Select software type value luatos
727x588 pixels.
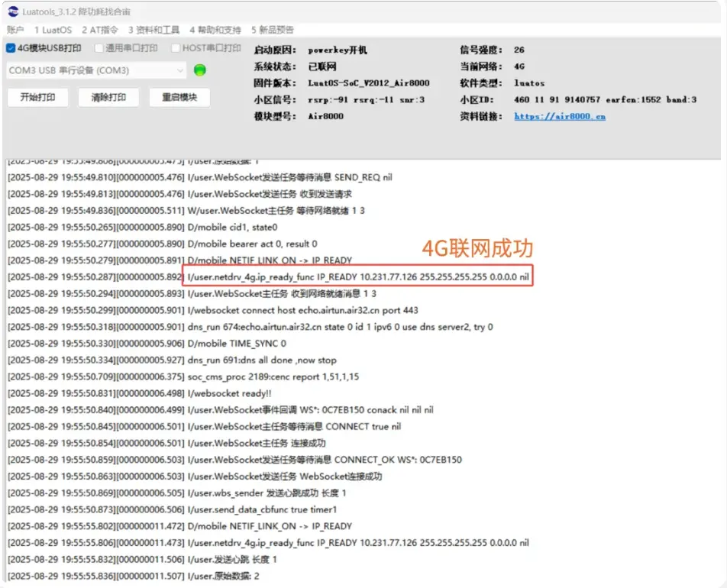529,83
